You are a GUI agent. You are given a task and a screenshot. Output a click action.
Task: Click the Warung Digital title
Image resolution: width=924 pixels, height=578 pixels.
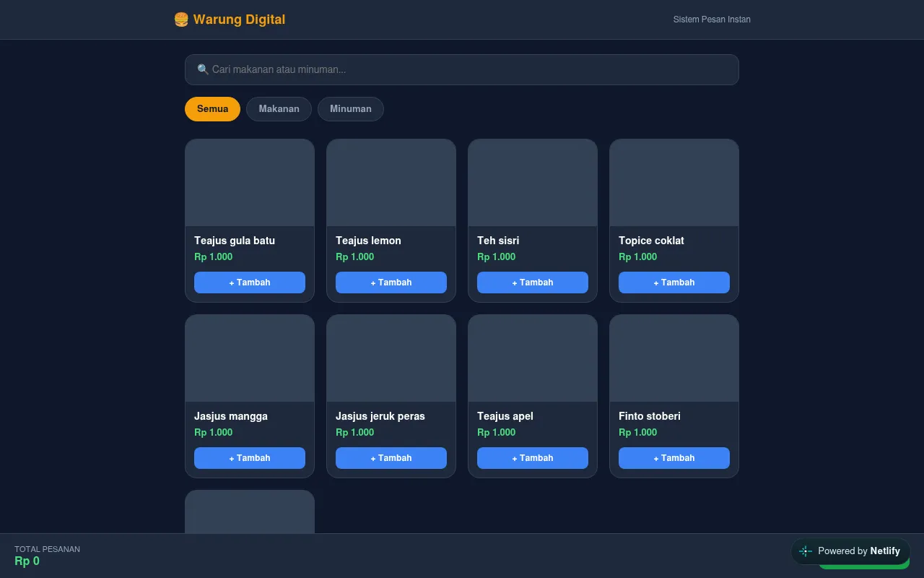(239, 20)
